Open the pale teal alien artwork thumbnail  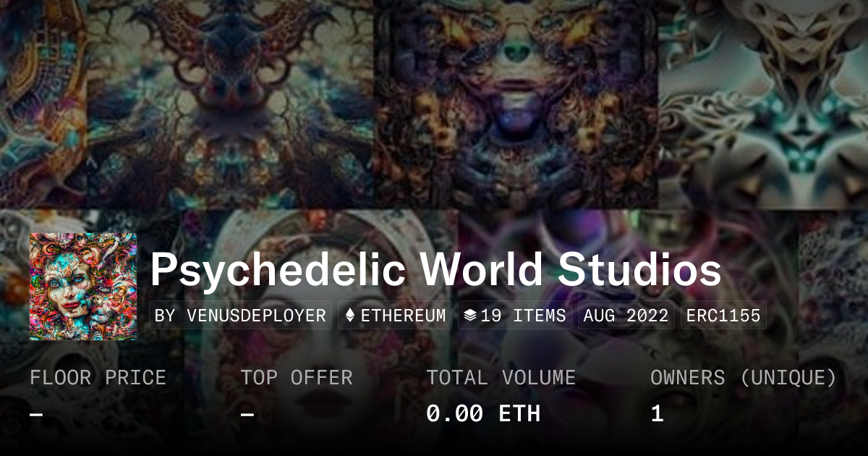point(763,104)
